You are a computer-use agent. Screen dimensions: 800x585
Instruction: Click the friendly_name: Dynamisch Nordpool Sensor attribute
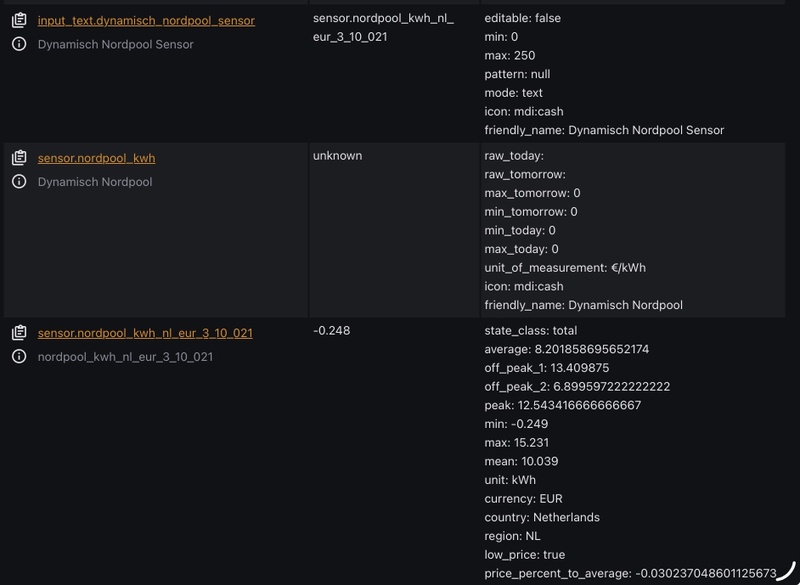click(x=604, y=130)
